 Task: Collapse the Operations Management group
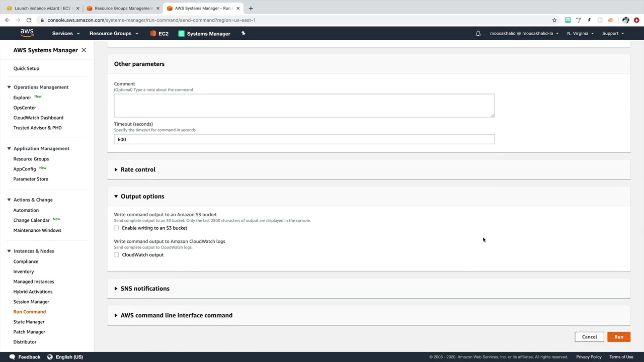pos(9,87)
